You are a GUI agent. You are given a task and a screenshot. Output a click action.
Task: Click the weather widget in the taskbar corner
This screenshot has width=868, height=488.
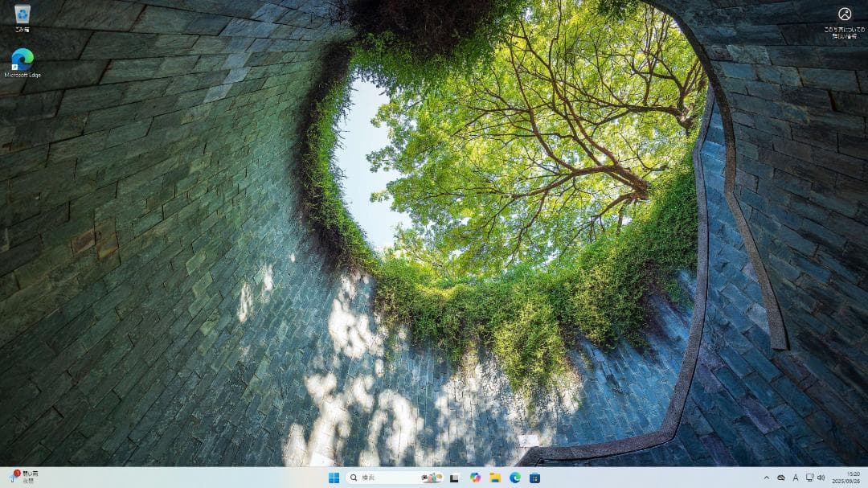click(24, 477)
